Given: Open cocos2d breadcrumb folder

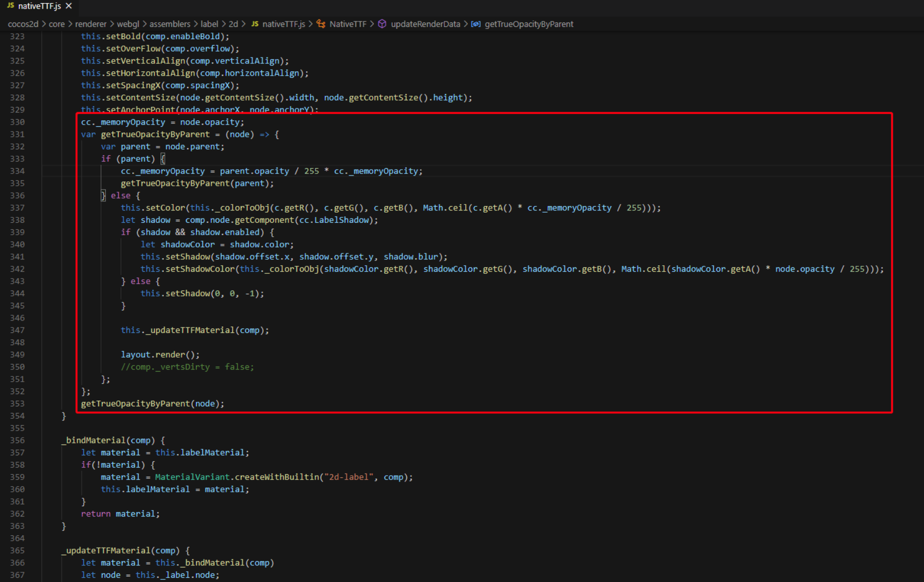Looking at the screenshot, I should click(23, 24).
